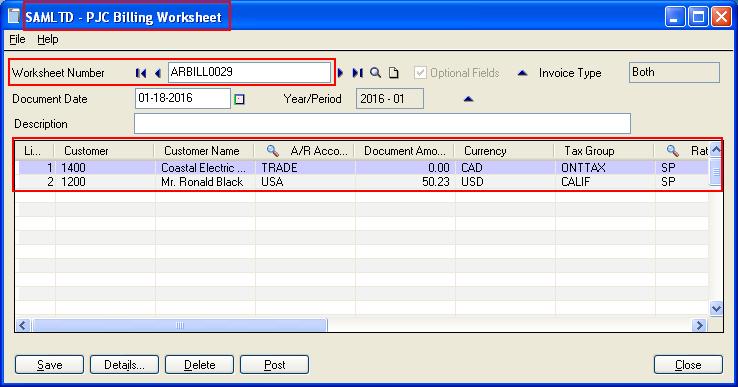Image resolution: width=738 pixels, height=387 pixels.
Task: Click the finder icon in Rate column header
Action: (x=673, y=151)
